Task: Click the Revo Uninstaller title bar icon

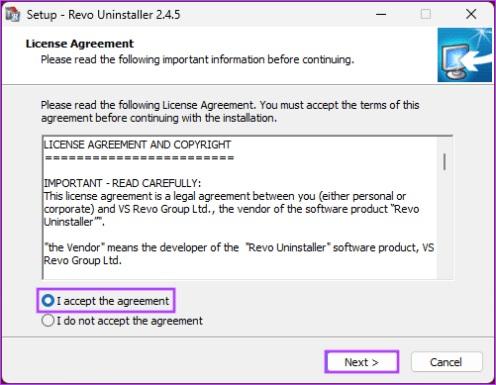Action: [13, 15]
